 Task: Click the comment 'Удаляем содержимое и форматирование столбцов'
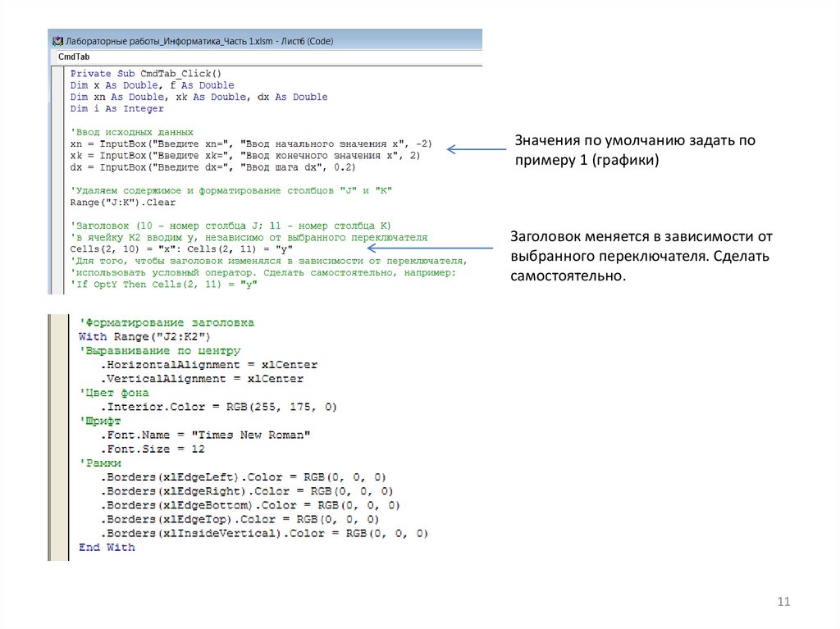tap(231, 191)
